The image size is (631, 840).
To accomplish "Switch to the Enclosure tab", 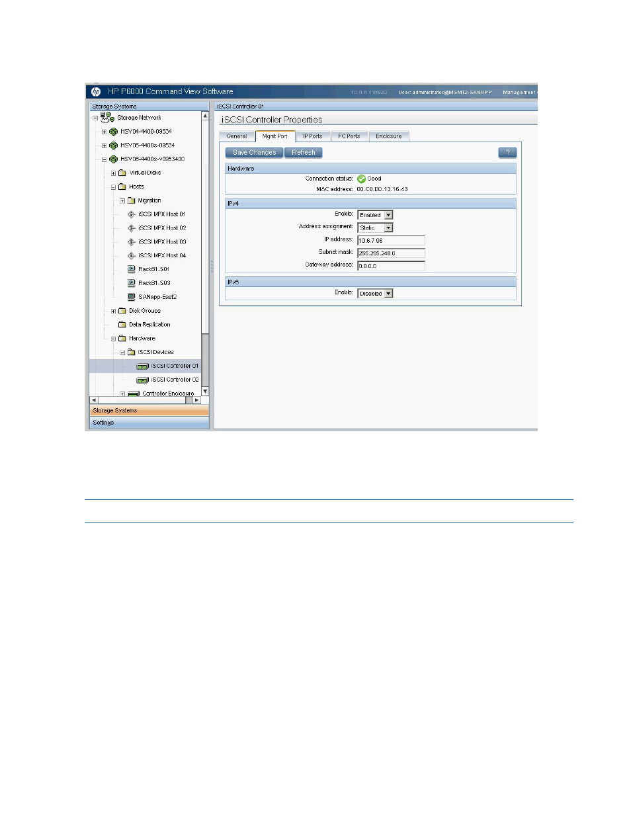I will point(389,136).
